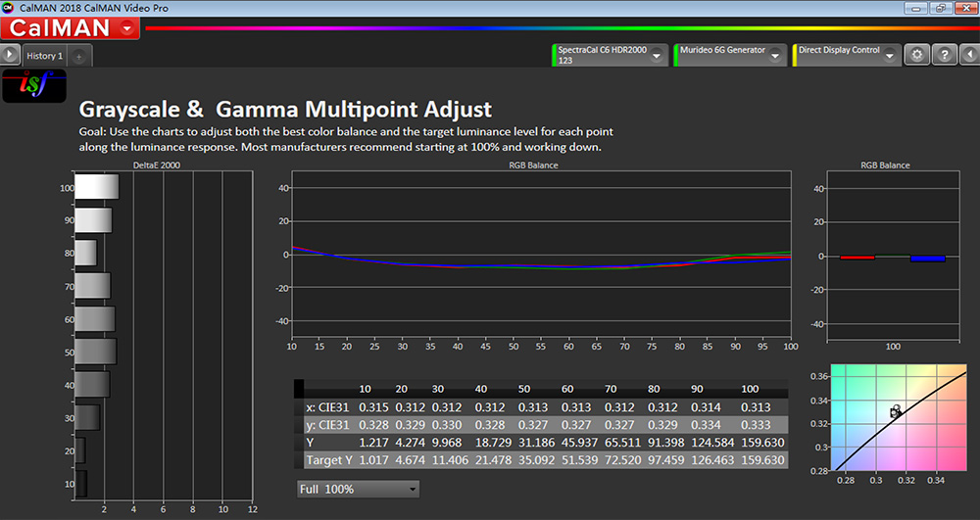
Task: Select the 10 percent DeltaE bar
Action: tap(80, 484)
